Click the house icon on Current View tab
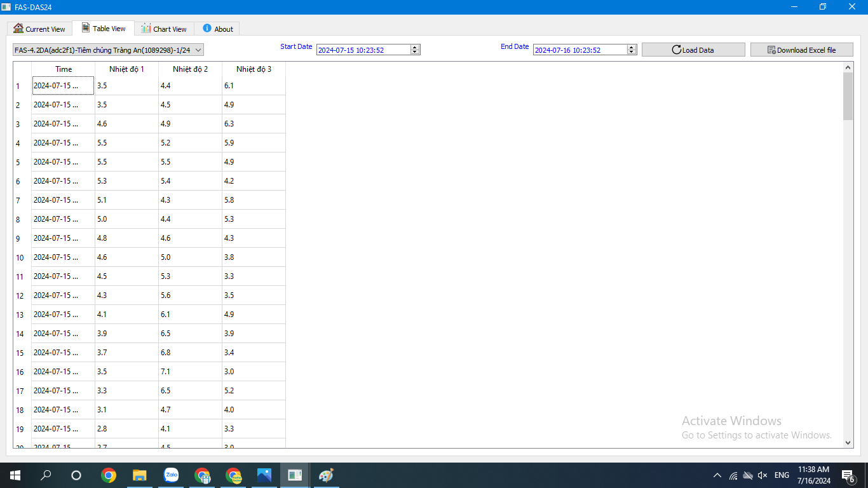Image resolution: width=868 pixels, height=488 pixels. [18, 29]
